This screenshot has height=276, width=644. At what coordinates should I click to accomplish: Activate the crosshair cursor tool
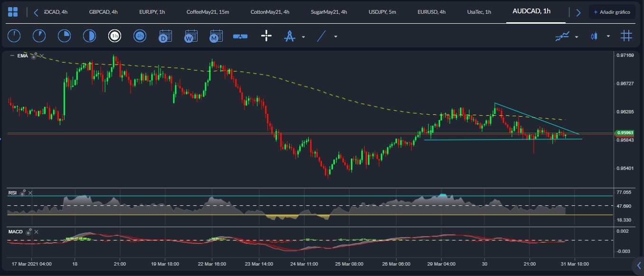tap(266, 36)
